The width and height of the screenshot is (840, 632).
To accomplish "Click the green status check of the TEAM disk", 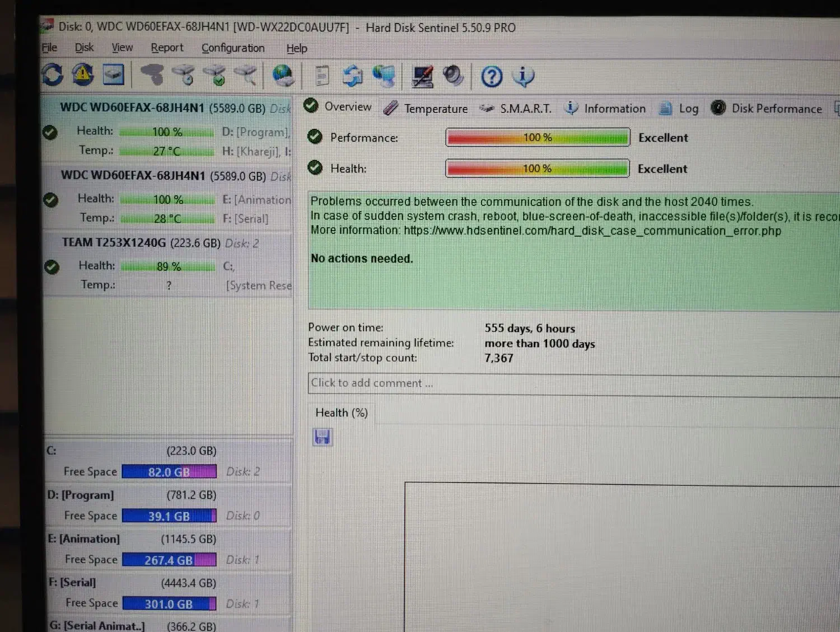I will click(52, 267).
